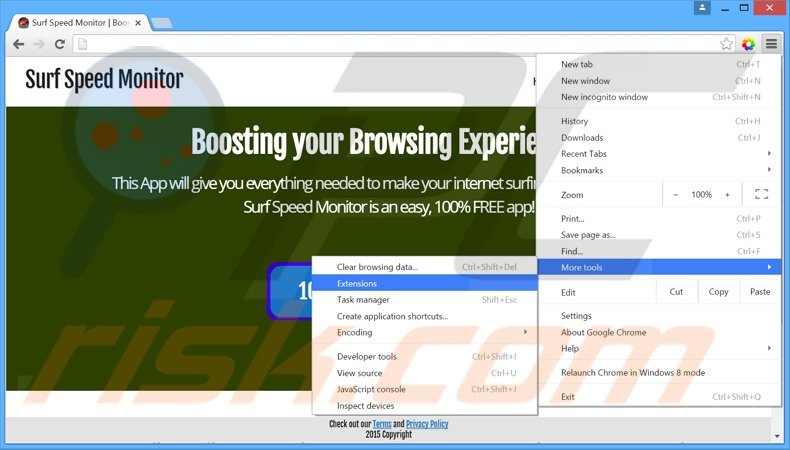The image size is (790, 450).
Task: Expand the Recent Tabs submenu
Action: (660, 154)
